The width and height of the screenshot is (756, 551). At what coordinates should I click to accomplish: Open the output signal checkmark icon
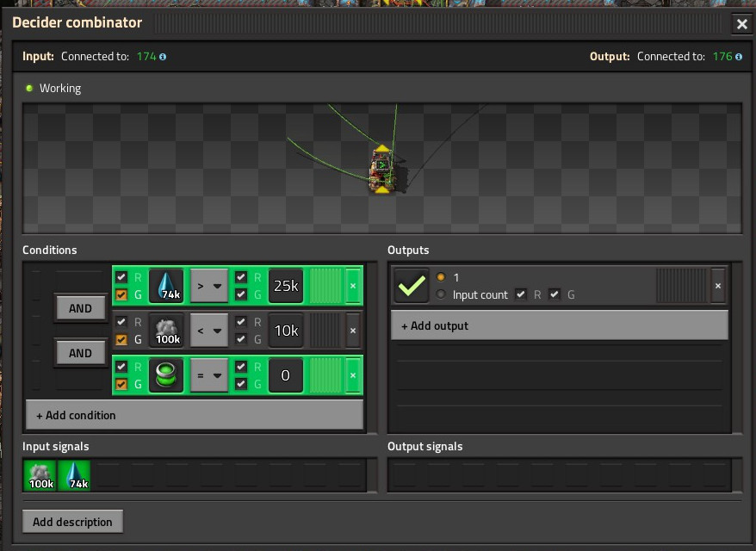(x=412, y=286)
